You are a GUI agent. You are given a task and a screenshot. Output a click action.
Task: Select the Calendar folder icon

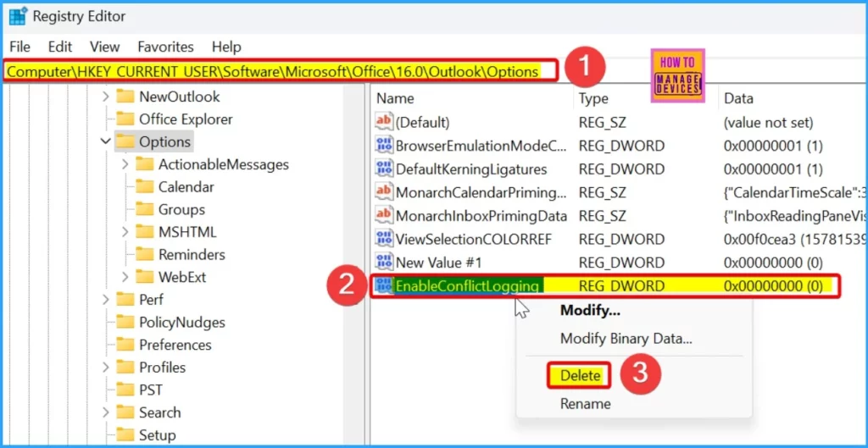point(144,187)
